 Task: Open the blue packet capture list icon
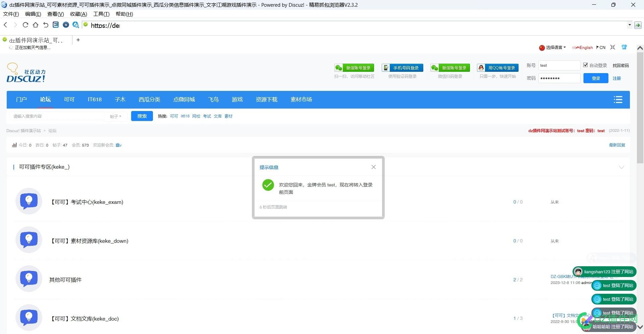(x=56, y=25)
